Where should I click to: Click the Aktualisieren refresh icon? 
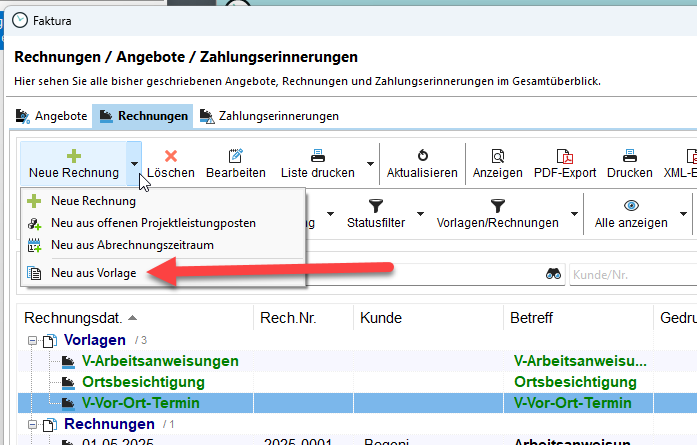tap(422, 156)
